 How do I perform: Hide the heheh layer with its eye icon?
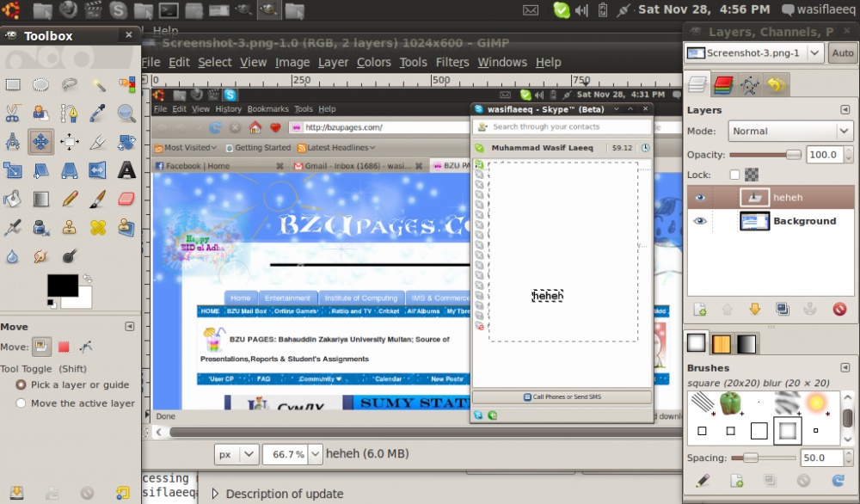pyautogui.click(x=700, y=198)
